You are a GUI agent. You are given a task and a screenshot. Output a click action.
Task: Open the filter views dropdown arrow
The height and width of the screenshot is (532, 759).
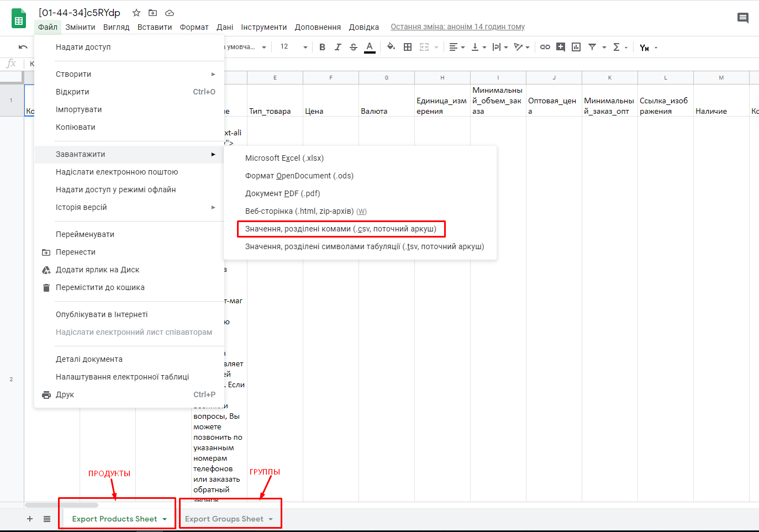[604, 48]
